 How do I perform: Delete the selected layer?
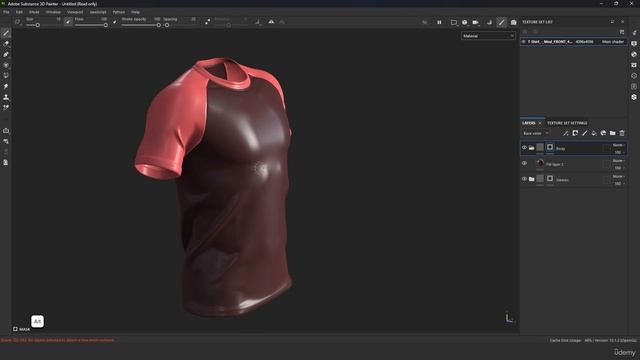pos(622,133)
